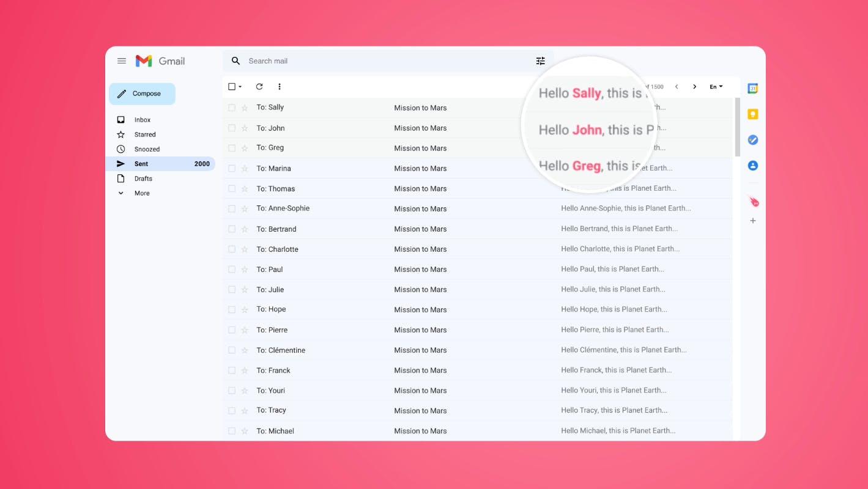The image size is (868, 489).
Task: Open the email sent to Franck
Action: click(x=477, y=370)
